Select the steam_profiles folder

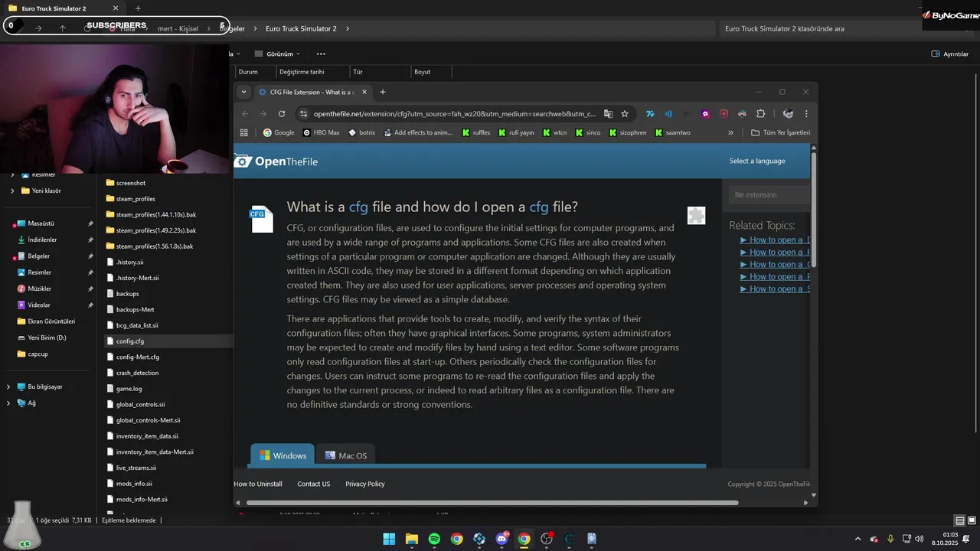click(136, 199)
